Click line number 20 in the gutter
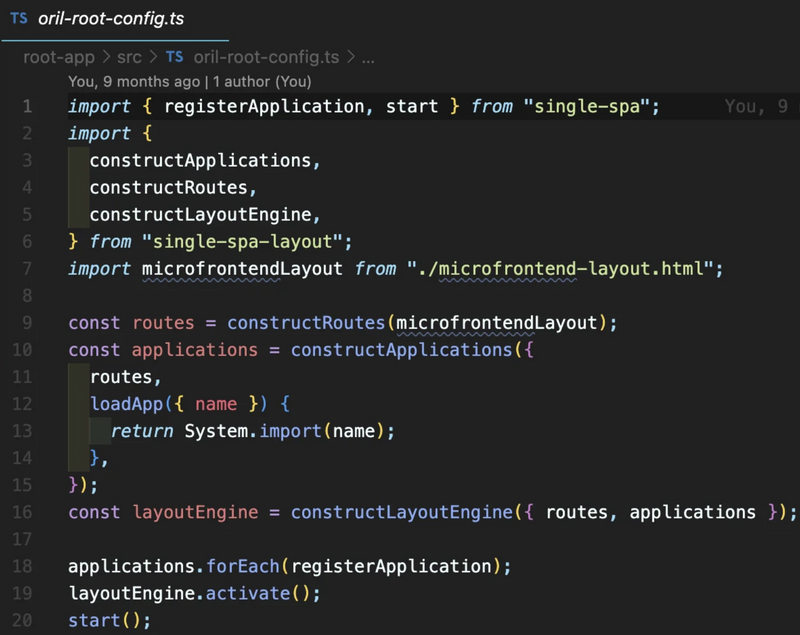Image resolution: width=800 pixels, height=635 pixels. [x=22, y=620]
